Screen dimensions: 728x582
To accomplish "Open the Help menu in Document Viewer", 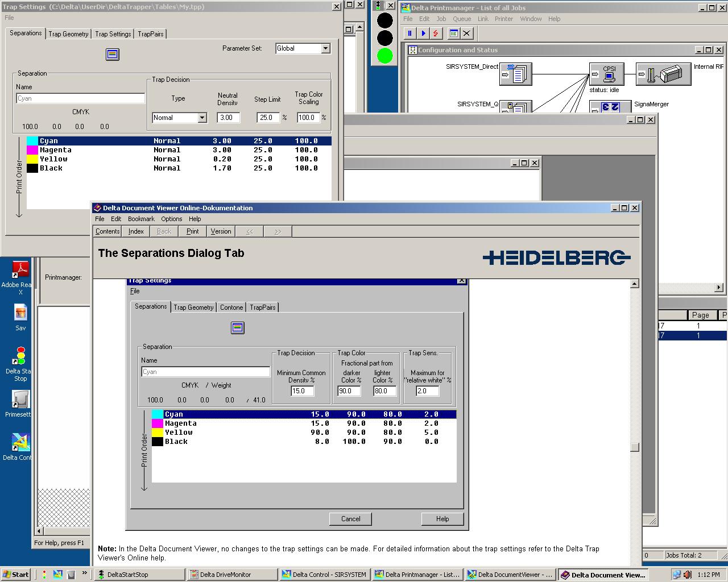I will pyautogui.click(x=195, y=219).
